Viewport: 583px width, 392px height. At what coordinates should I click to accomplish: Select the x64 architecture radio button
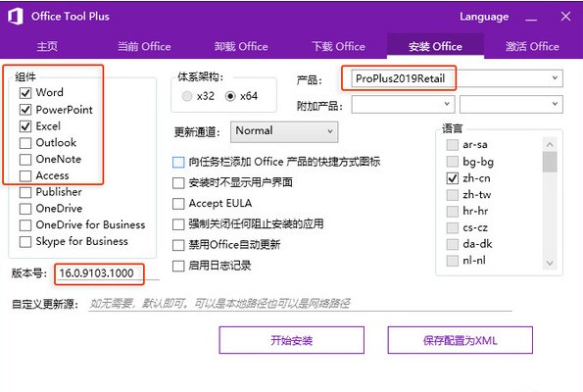[x=230, y=96]
